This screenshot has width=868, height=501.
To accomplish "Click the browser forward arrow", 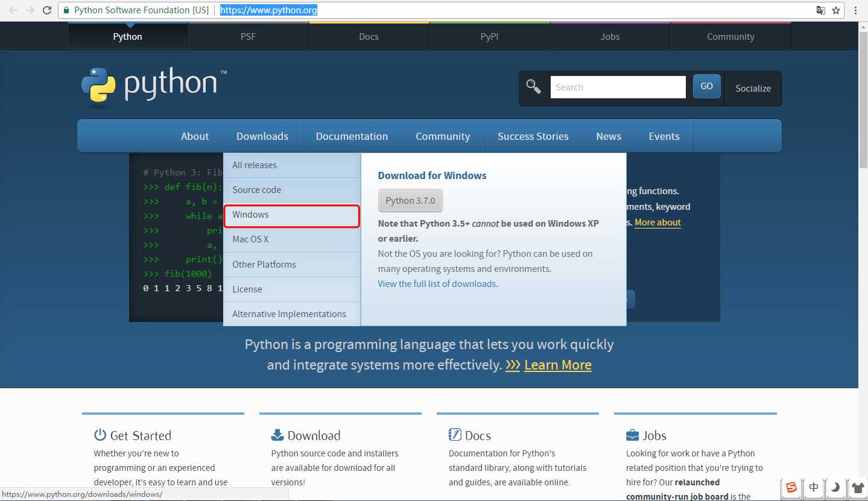I will click(30, 10).
